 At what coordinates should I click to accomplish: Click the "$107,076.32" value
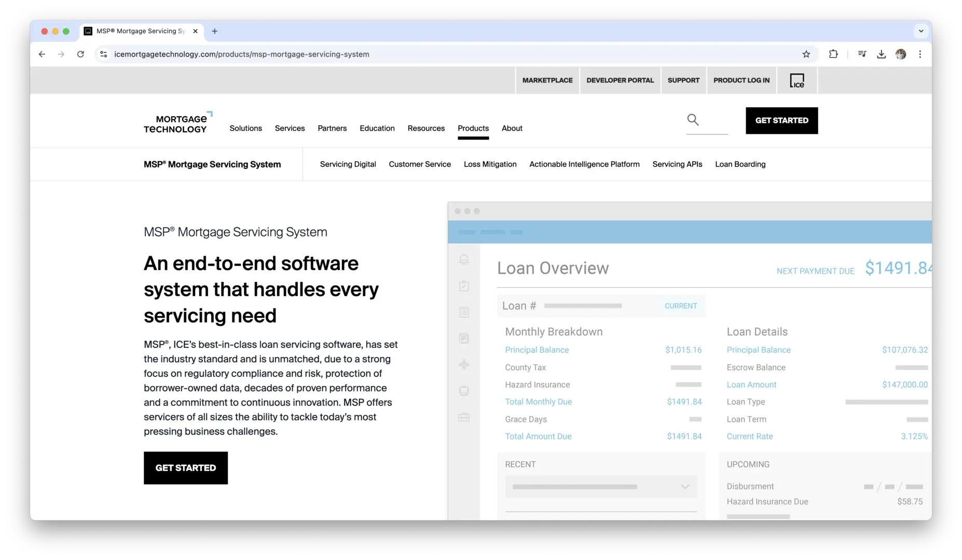905,350
